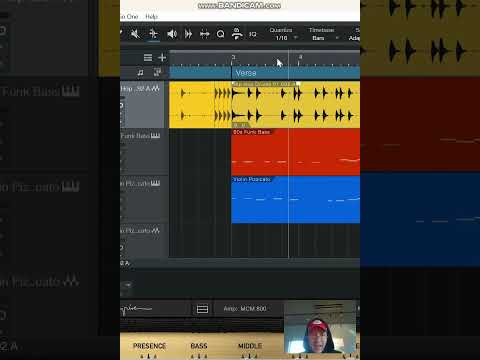This screenshot has width=480, height=360.
Task: Click the double-arrow forward toolbar icon
Action: coord(188,34)
